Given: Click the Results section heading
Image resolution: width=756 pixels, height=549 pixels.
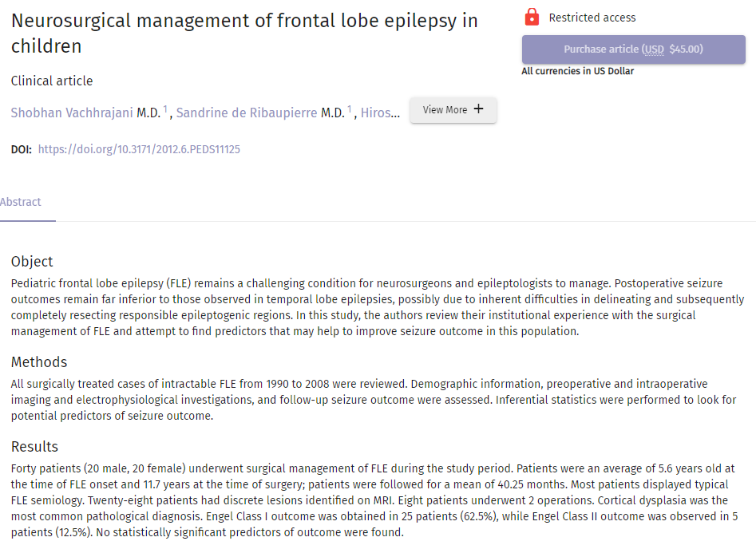Looking at the screenshot, I should click(34, 447).
